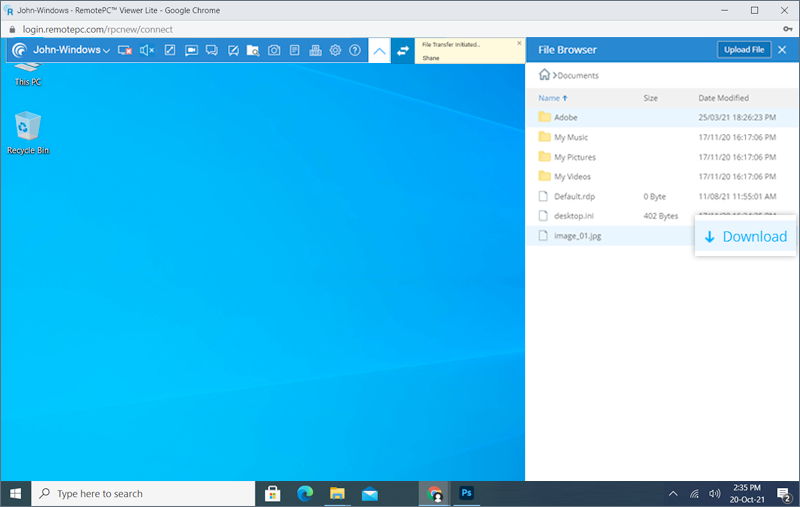Click the Date Modified column header
800x507 pixels.
(x=723, y=98)
